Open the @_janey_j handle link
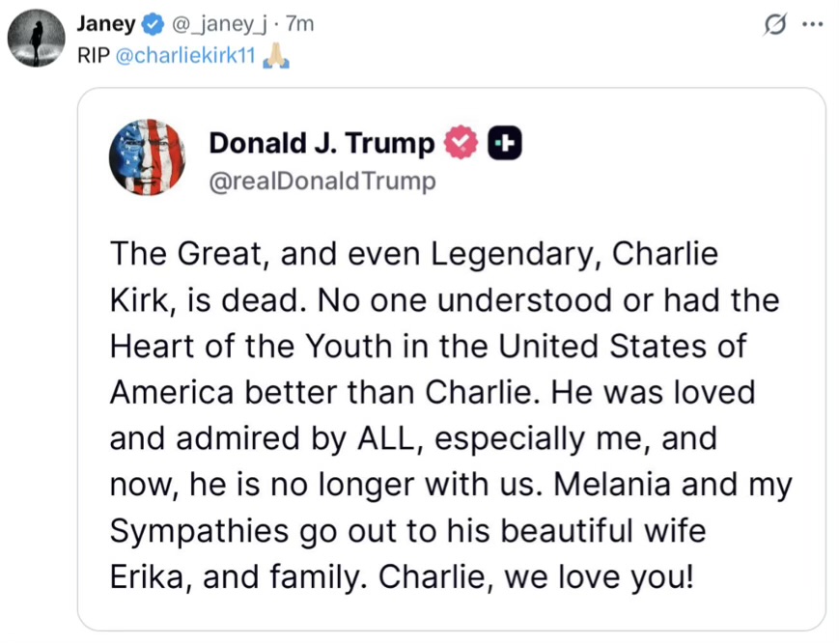This screenshot has width=839, height=644. pos(218,24)
